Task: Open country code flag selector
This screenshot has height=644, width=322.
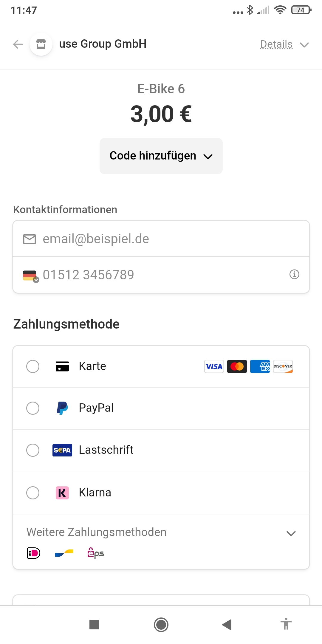Action: (x=31, y=275)
